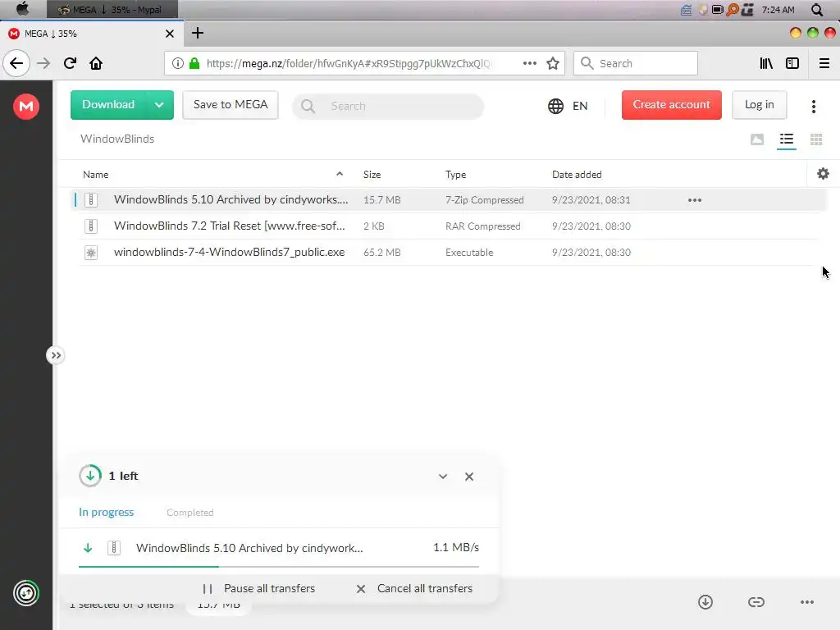Click the get link icon in bottom bar
This screenshot has width=840, height=630.
point(756,602)
